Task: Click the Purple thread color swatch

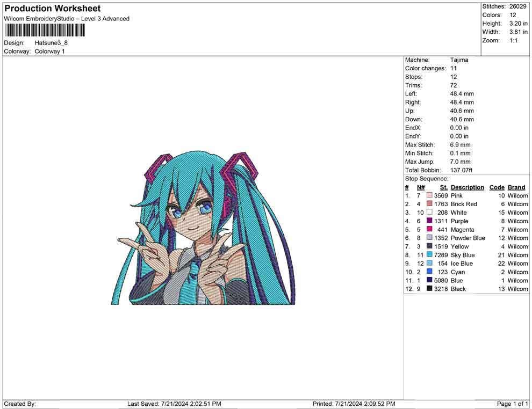Action: coord(429,221)
